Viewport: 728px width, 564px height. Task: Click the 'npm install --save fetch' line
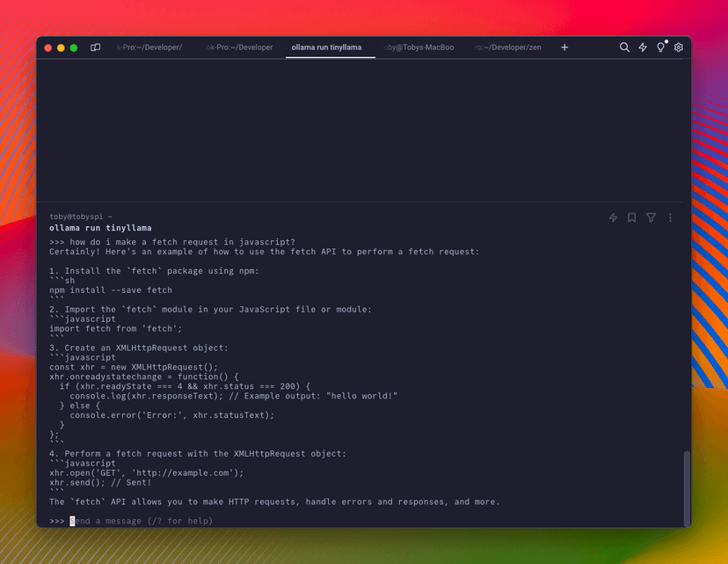[x=111, y=290]
